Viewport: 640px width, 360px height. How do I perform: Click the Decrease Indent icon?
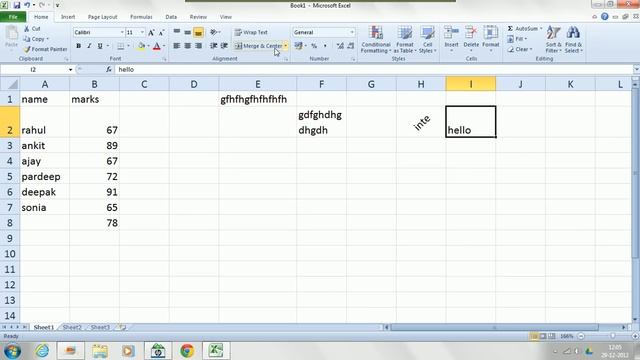[213, 46]
